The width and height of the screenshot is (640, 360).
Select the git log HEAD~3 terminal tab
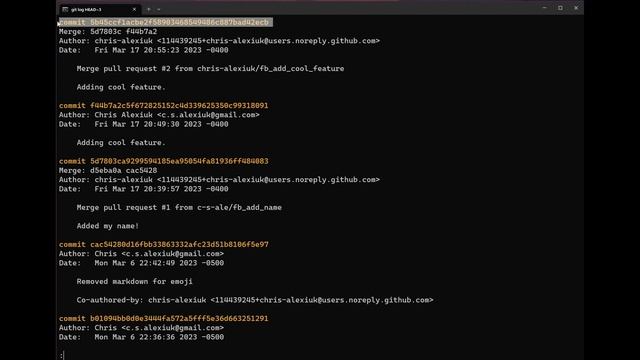(x=99, y=9)
